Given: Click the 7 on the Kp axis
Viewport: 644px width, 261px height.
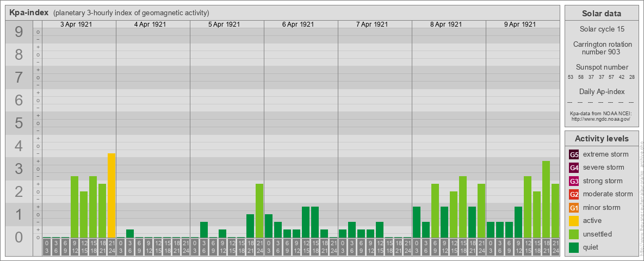Looking at the screenshot, I should coord(18,78).
